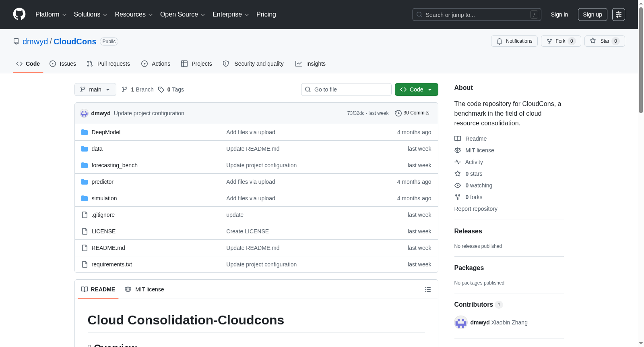Click 'Update project configuration' in header commit row
This screenshot has width=644, height=347.
[149, 113]
